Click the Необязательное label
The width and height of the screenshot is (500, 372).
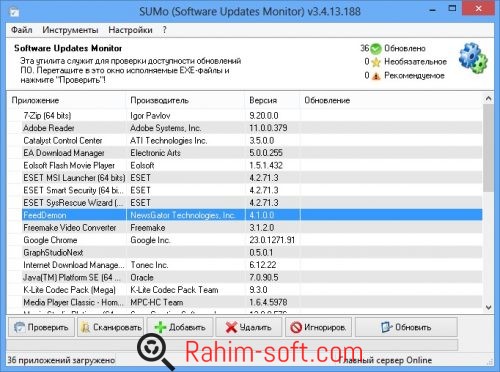[x=415, y=62]
